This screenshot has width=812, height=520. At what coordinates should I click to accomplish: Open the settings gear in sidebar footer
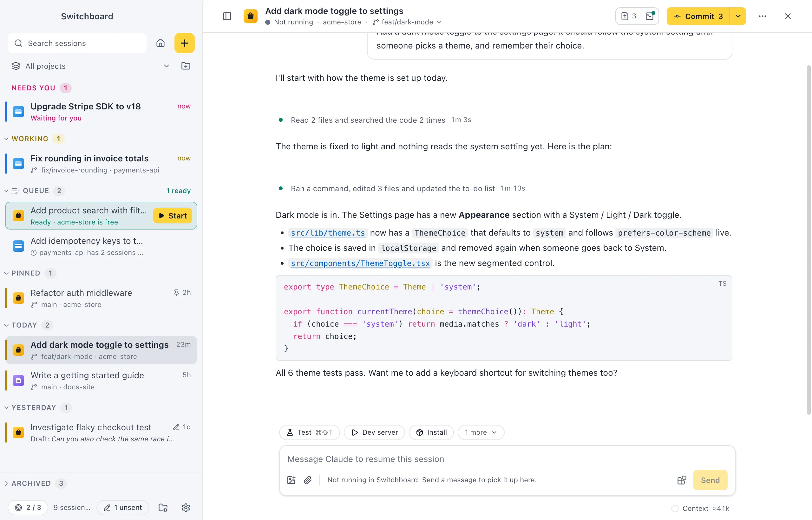(x=186, y=508)
